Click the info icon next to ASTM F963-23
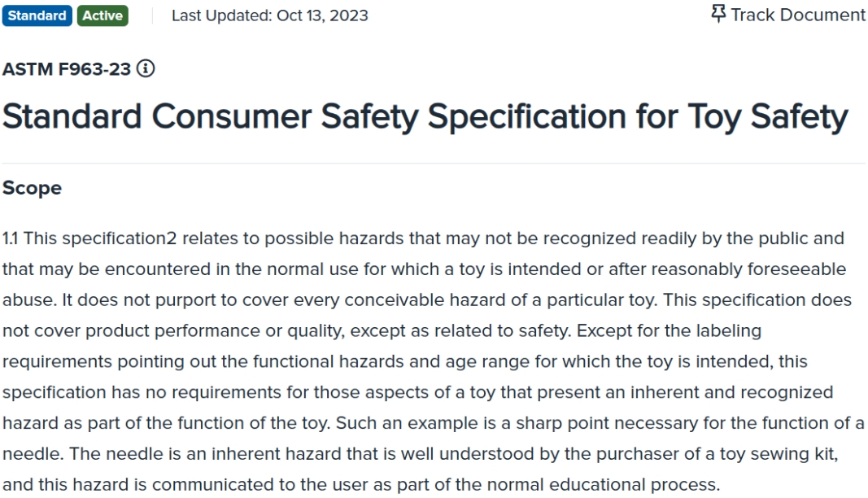 [x=146, y=69]
